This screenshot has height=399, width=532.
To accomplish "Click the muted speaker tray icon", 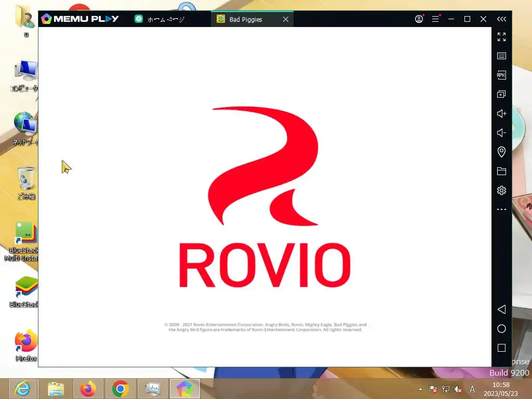I will (x=458, y=389).
